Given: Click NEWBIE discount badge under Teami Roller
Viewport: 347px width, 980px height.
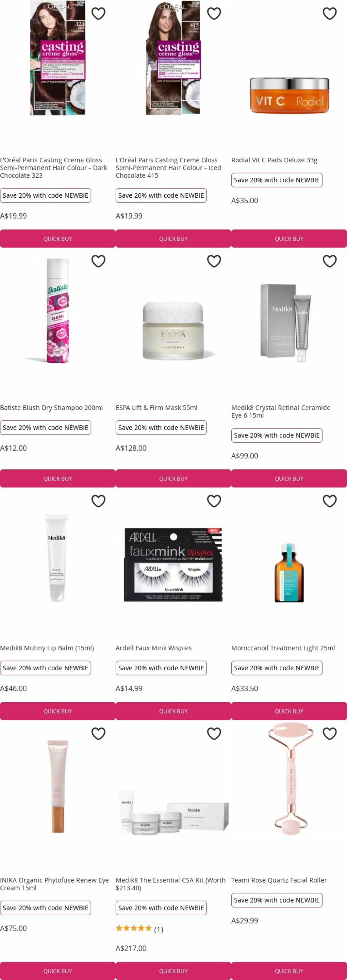Looking at the screenshot, I should (x=277, y=900).
